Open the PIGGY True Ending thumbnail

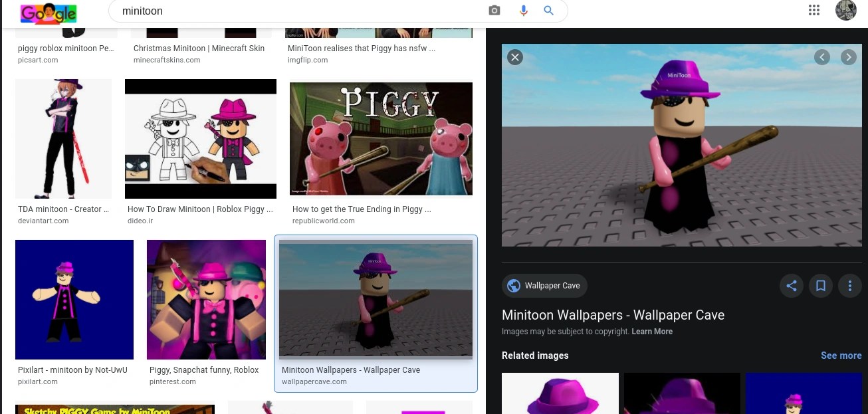tap(381, 139)
